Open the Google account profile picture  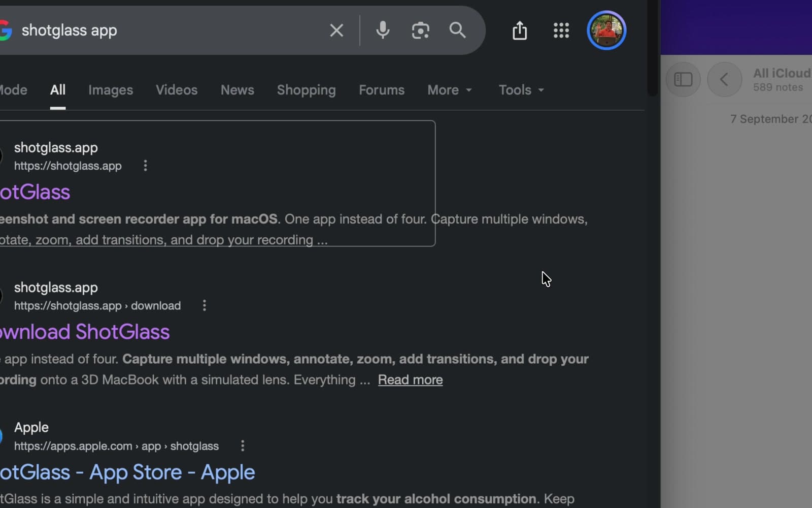tap(606, 30)
